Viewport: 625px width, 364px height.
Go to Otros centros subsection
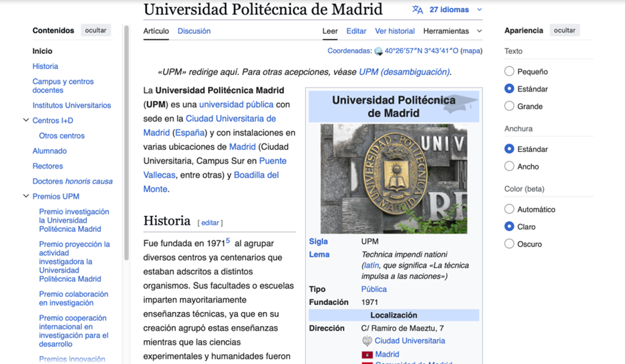coord(62,136)
